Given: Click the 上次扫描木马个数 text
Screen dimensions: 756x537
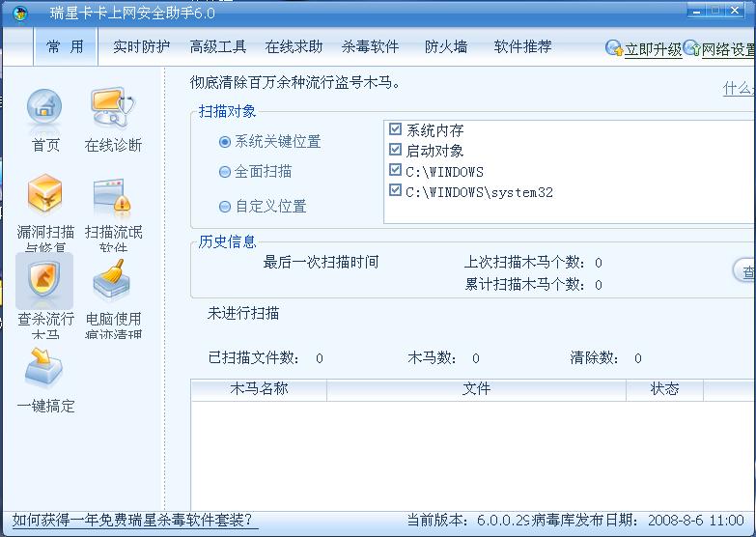Looking at the screenshot, I should (x=533, y=263).
